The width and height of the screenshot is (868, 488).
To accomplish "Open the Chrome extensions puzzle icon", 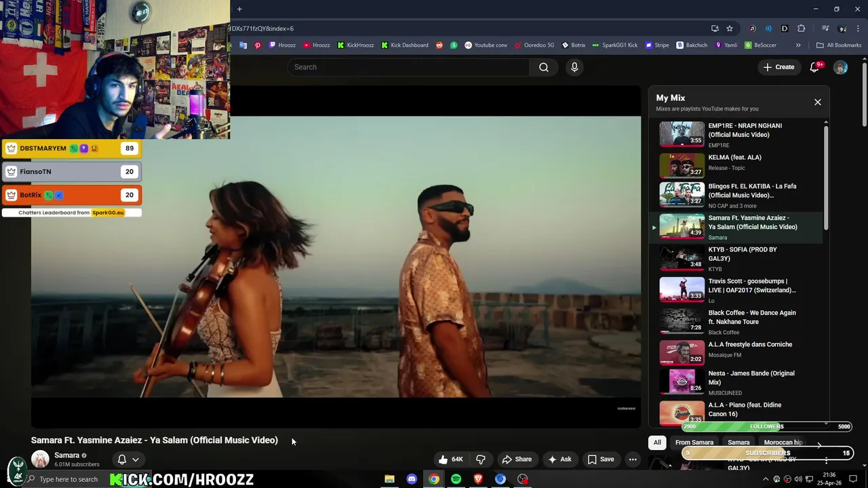I will [x=802, y=28].
